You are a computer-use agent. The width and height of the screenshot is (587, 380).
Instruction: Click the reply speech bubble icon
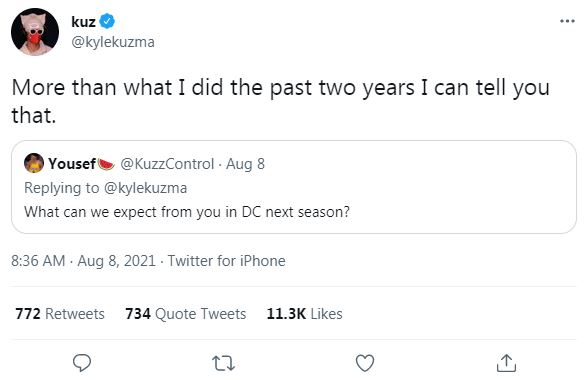coord(82,362)
